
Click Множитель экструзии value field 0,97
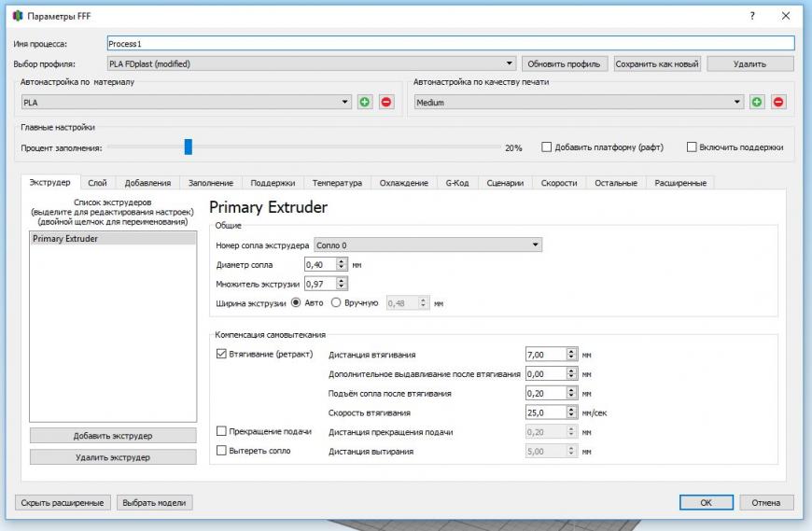pyautogui.click(x=320, y=284)
